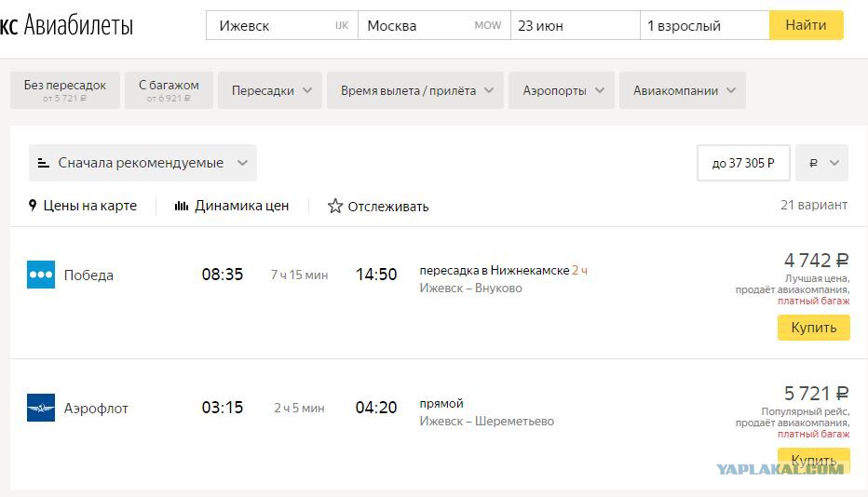Viewport: 868px width, 497px height.
Task: Click платный багаж note under 5 721 ₽
Action: coord(814,435)
